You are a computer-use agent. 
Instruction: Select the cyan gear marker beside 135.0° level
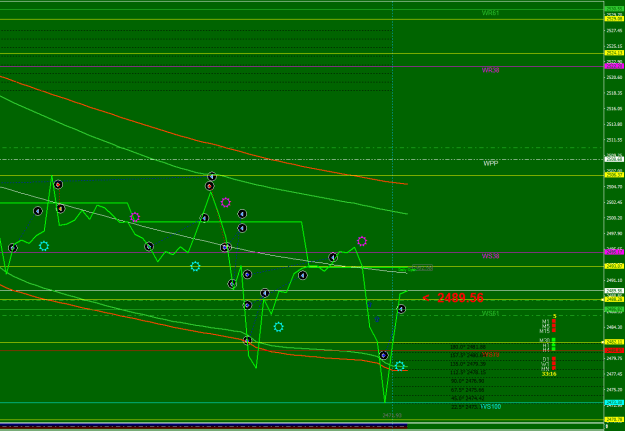click(400, 366)
